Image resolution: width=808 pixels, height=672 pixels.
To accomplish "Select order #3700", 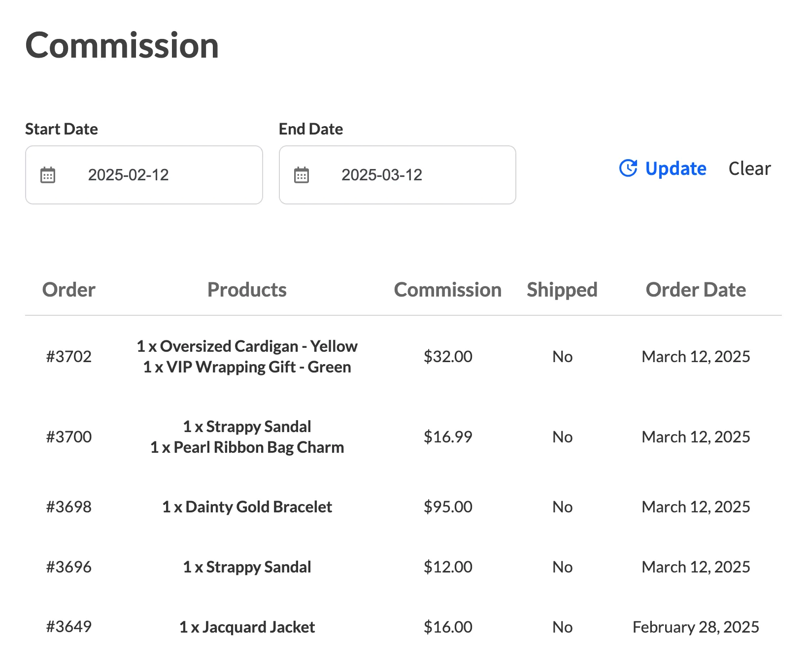I will [68, 437].
